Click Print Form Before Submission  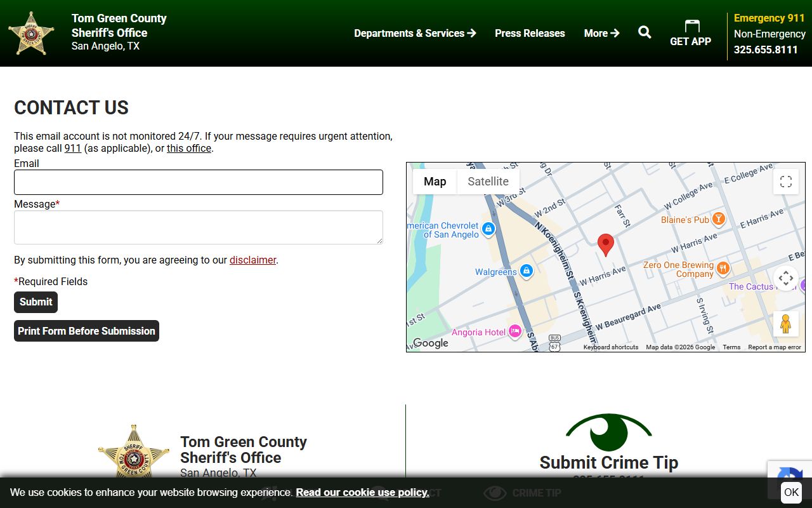[86, 331]
